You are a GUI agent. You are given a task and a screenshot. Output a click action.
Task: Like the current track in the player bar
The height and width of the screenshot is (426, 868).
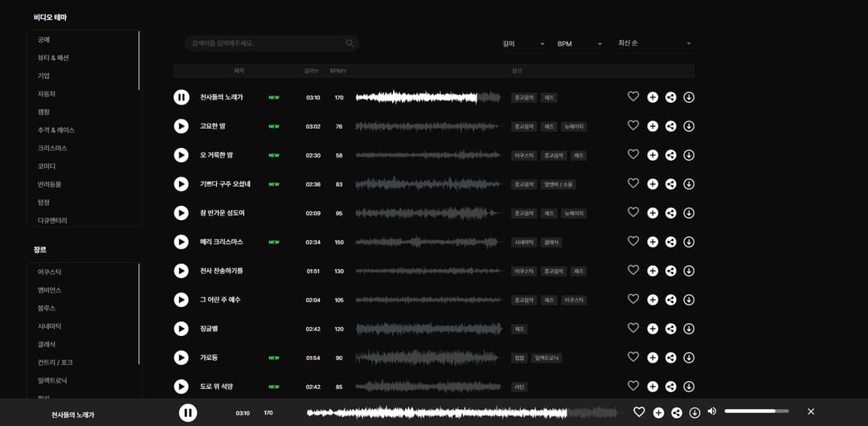pyautogui.click(x=639, y=412)
